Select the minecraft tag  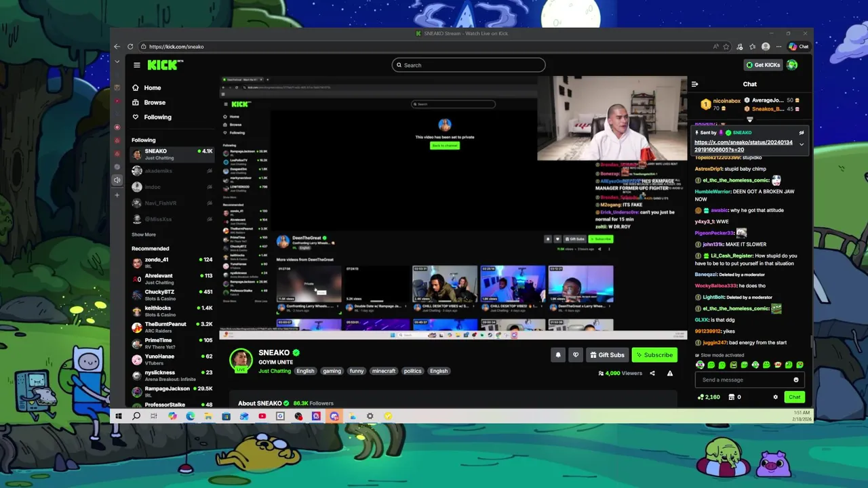[x=384, y=371]
